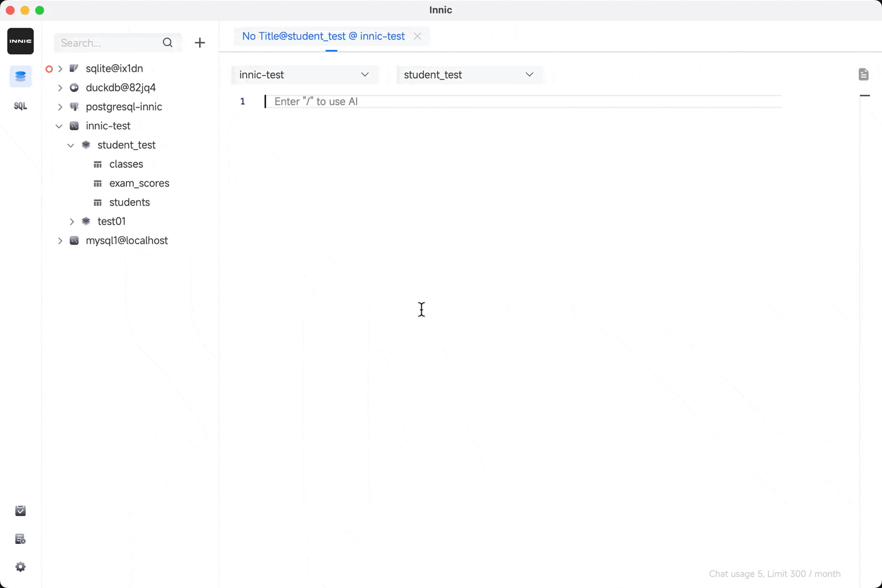Open the database connections sidebar icon

(20, 77)
